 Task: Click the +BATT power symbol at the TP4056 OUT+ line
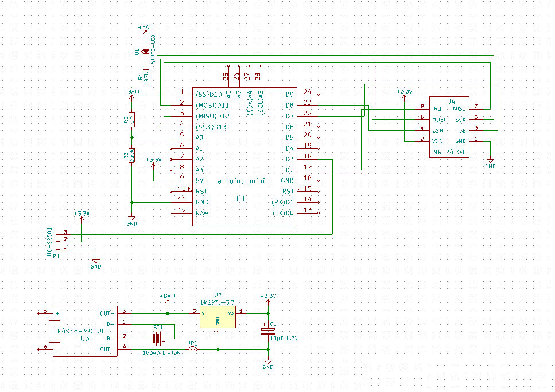(x=168, y=299)
